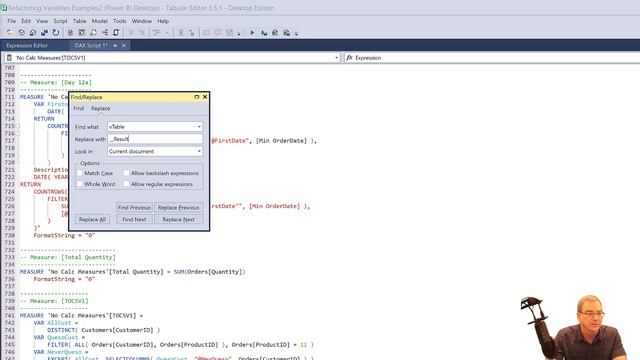Click line number 741 in the gutter

tap(9, 316)
